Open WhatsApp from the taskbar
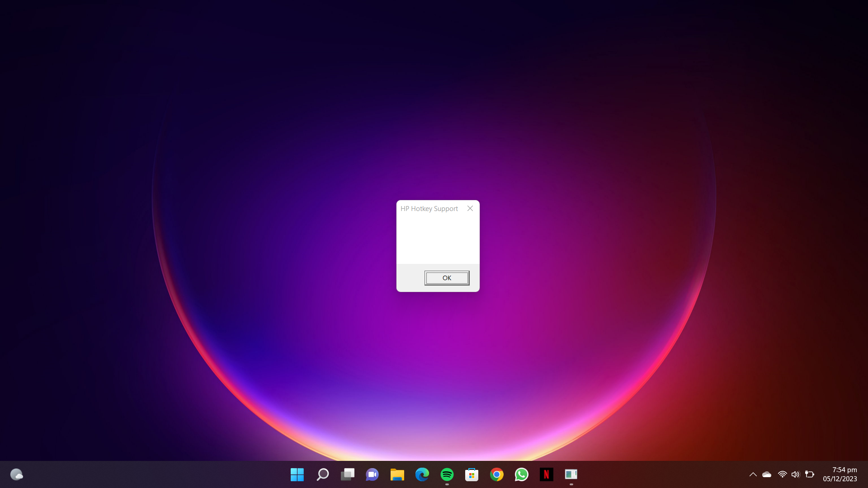868x488 pixels. 521,474
